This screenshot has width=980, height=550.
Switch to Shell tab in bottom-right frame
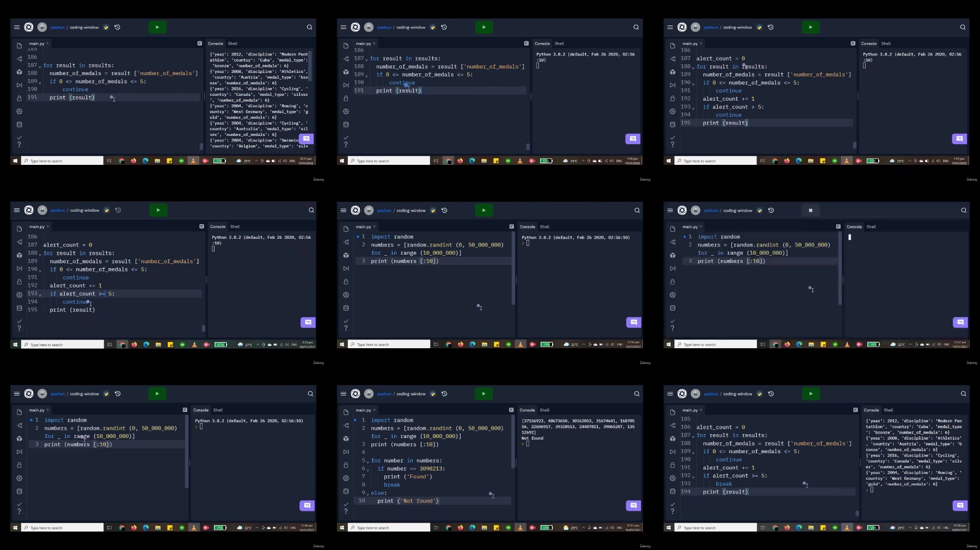[889, 410]
